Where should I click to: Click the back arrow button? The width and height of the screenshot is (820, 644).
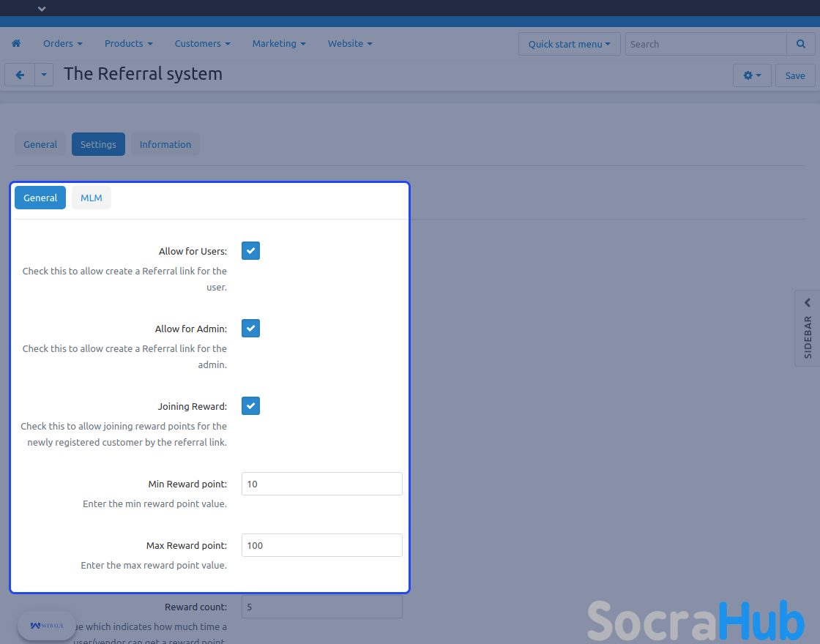coord(20,75)
